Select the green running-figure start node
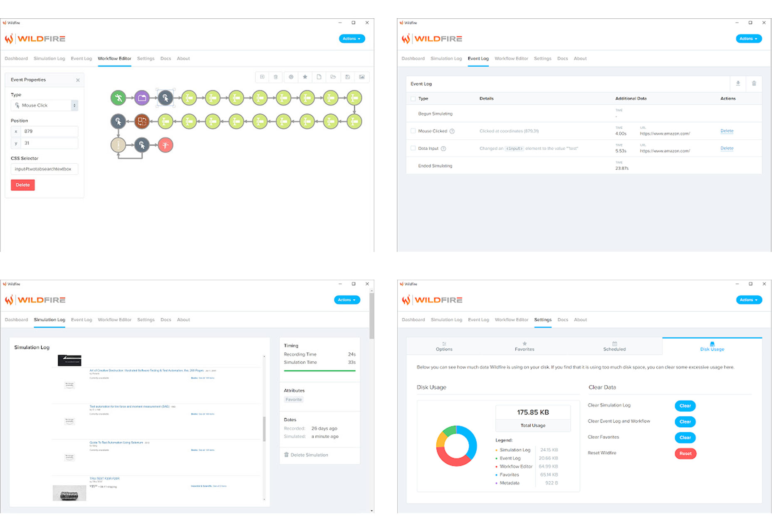The height and width of the screenshot is (532, 772). tap(119, 98)
